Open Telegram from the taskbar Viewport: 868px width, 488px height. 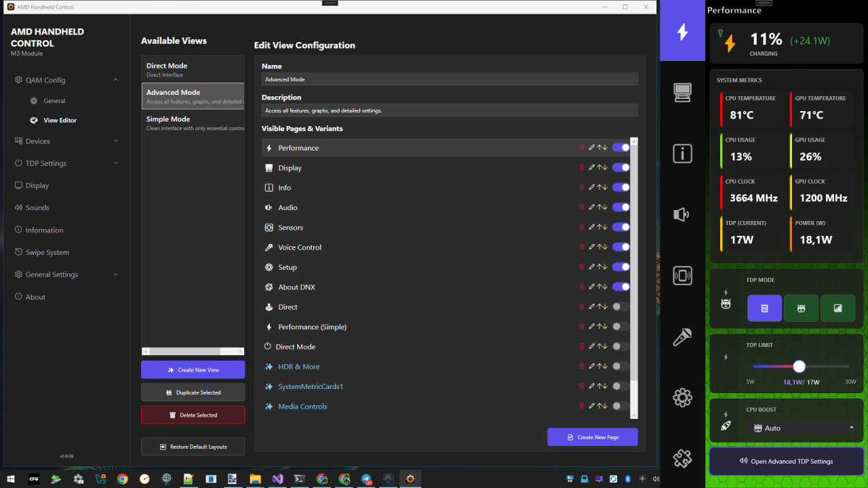(366, 479)
